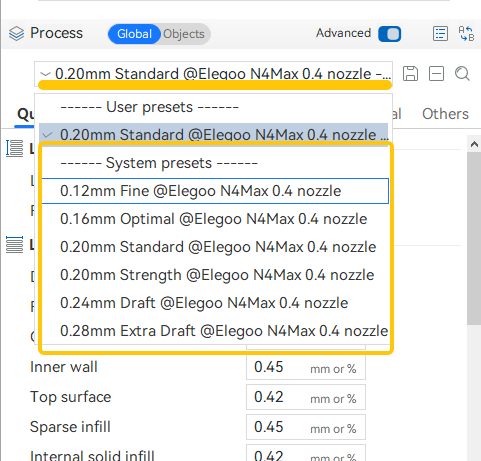This screenshot has width=481, height=461.
Task: Select 0.16mm Optimal @Elegoo N4Max preset
Action: (215, 219)
